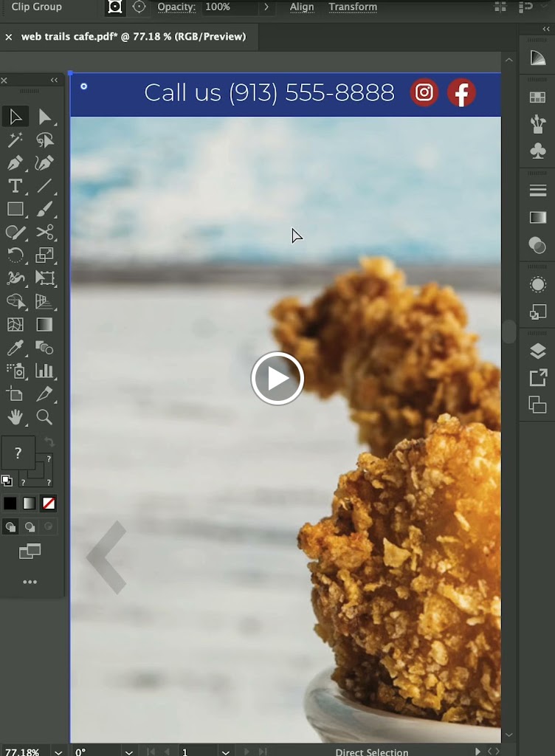The width and height of the screenshot is (555, 756).
Task: Toggle Edit Clipping Path button
Action: coord(114,7)
